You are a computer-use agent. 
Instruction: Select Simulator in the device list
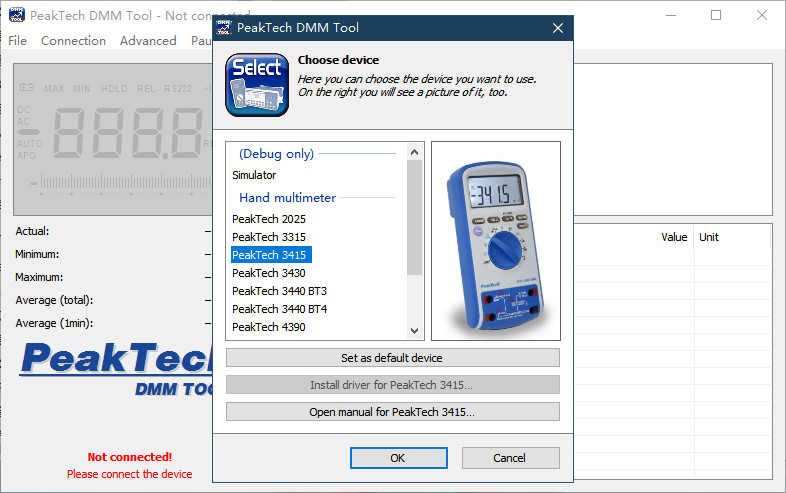pos(254,175)
